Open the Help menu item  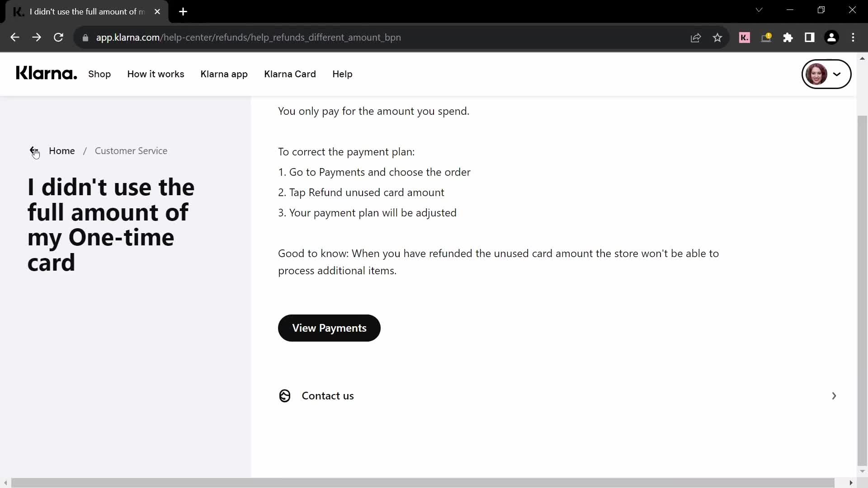point(342,74)
